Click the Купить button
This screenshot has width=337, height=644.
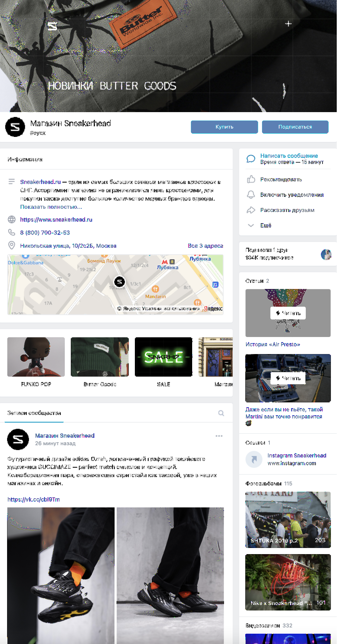coord(224,127)
